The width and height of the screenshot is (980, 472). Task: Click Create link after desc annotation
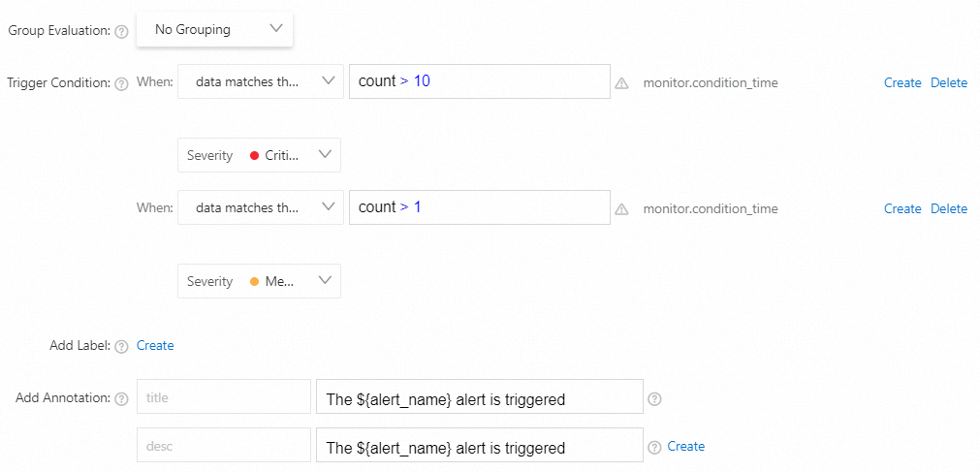coord(686,447)
